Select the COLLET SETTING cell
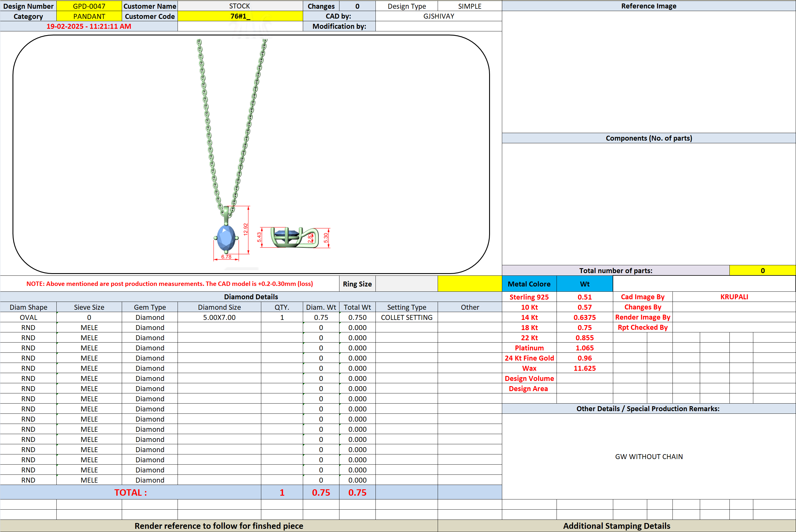The height and width of the screenshot is (532, 796). 407,317
